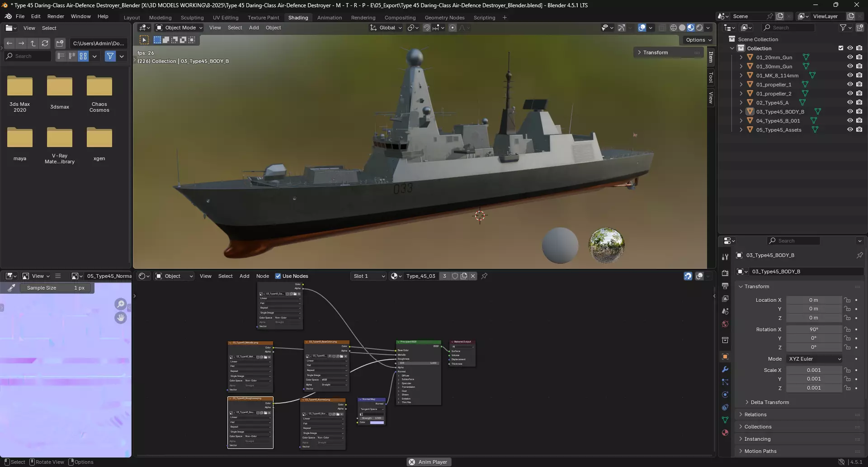This screenshot has height=467, width=868.
Task: Click Normal Map color swatch
Action: tap(377, 423)
